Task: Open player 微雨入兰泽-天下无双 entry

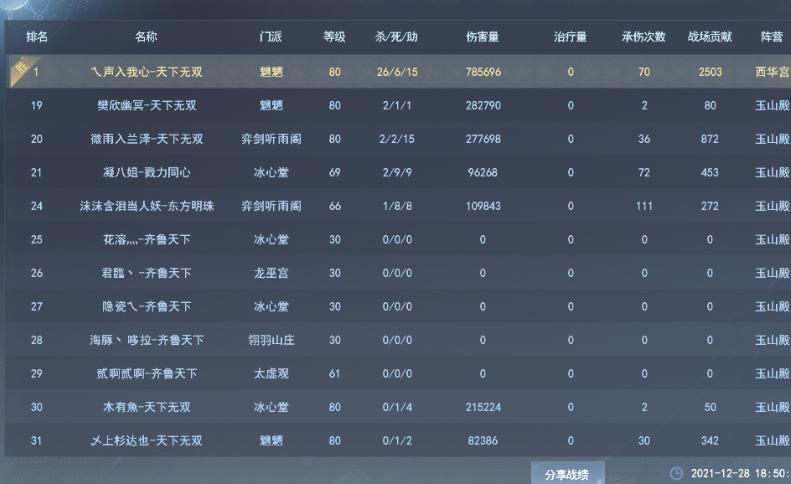Action: point(146,139)
